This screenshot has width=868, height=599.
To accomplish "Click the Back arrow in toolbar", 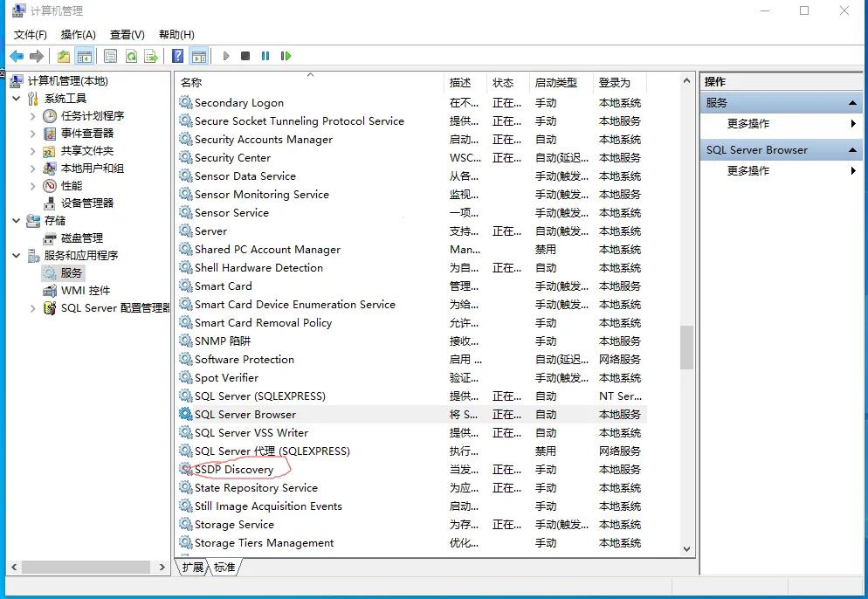I will [x=17, y=56].
